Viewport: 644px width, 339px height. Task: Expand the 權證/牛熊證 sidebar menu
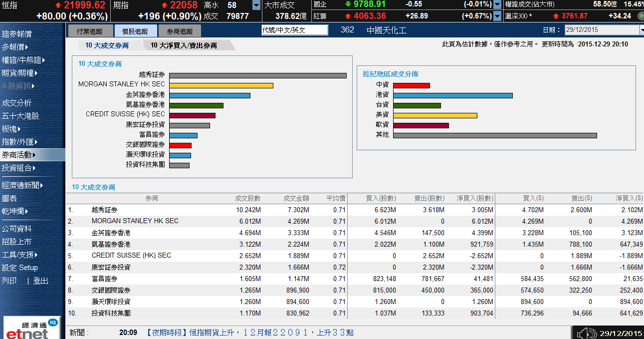pyautogui.click(x=23, y=60)
